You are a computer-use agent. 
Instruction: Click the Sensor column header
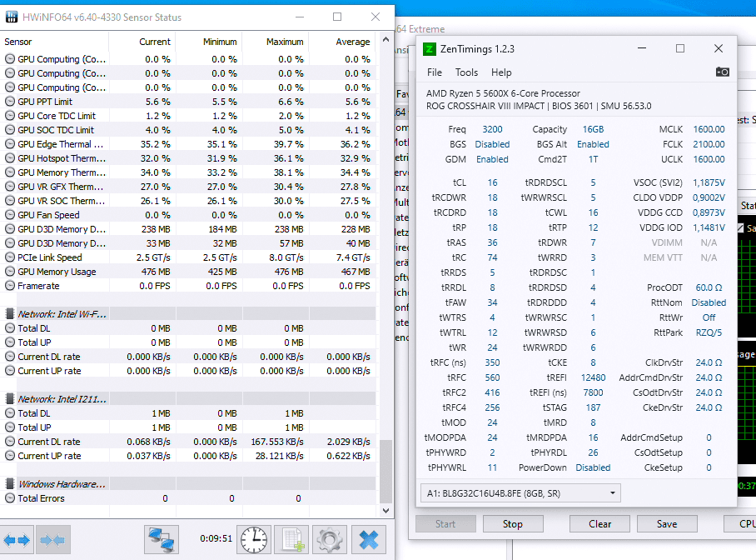coord(54,42)
